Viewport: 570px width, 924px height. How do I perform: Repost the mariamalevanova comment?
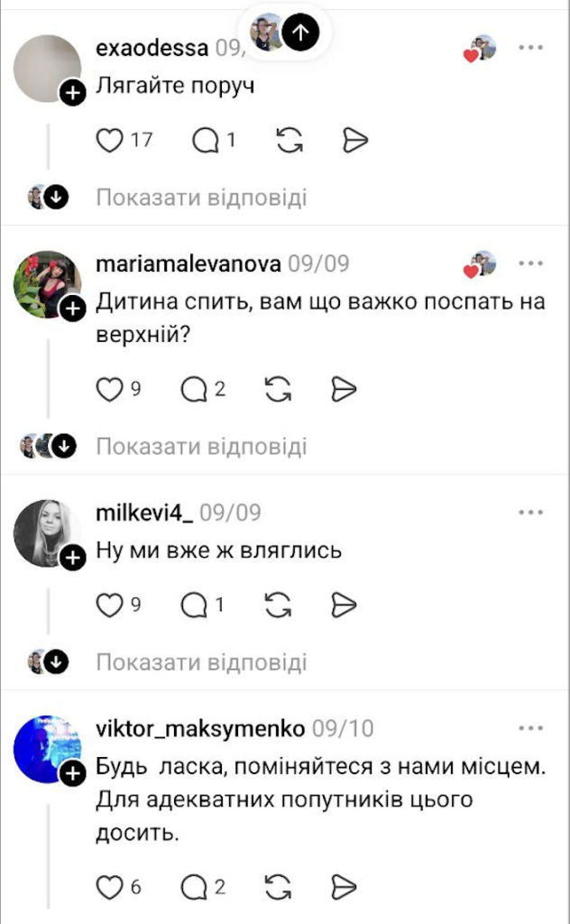coord(278,389)
